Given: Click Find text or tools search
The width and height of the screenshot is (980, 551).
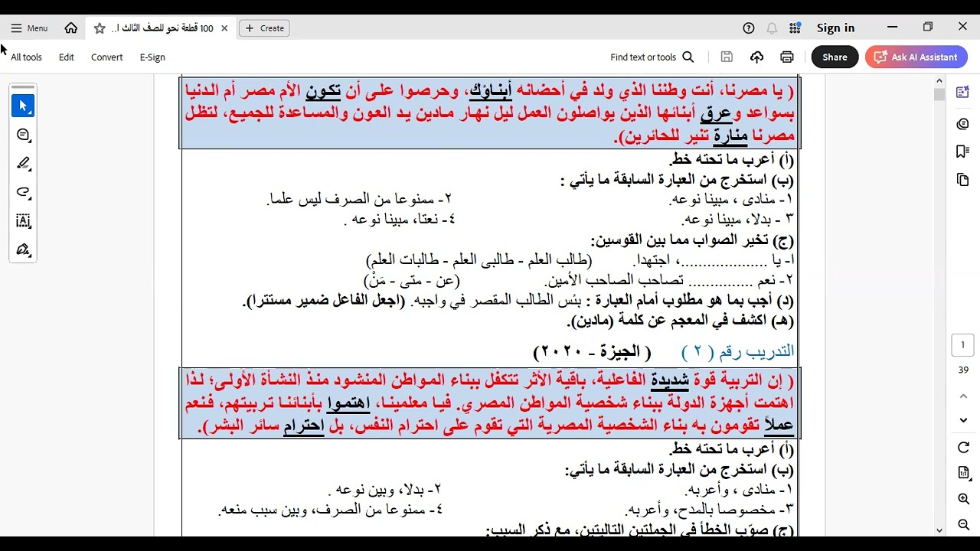Looking at the screenshot, I should click(652, 57).
